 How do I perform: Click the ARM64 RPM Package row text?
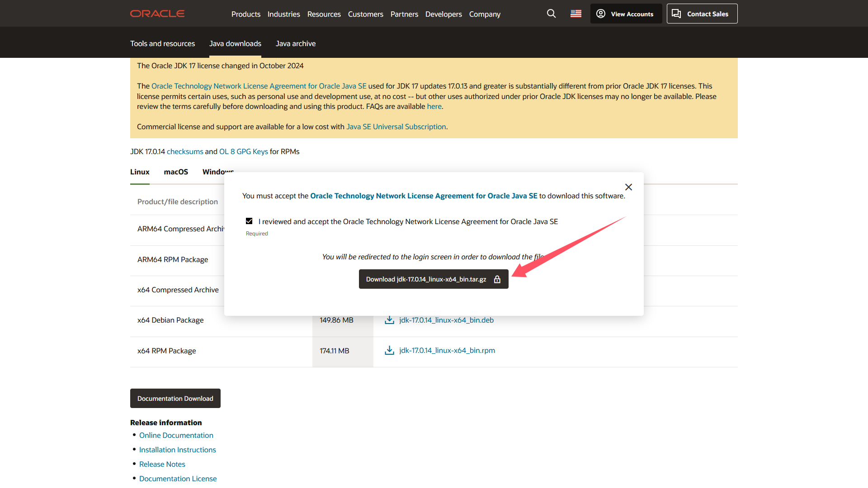click(x=173, y=259)
